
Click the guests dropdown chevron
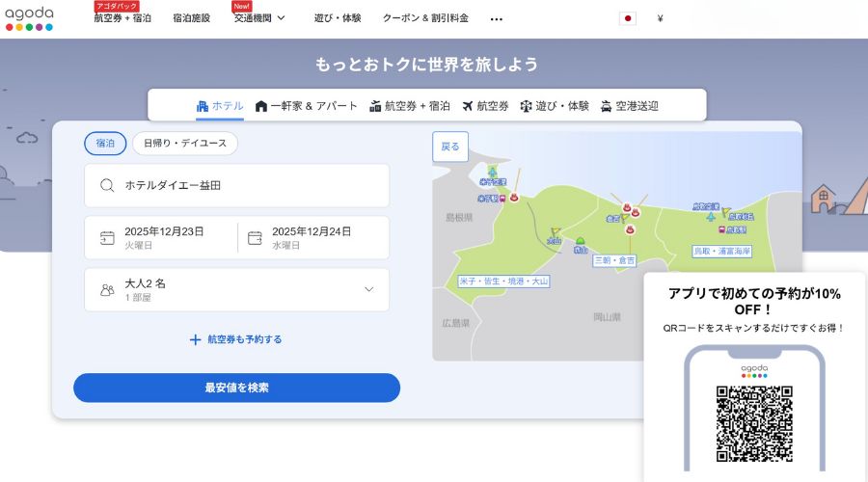tap(369, 289)
